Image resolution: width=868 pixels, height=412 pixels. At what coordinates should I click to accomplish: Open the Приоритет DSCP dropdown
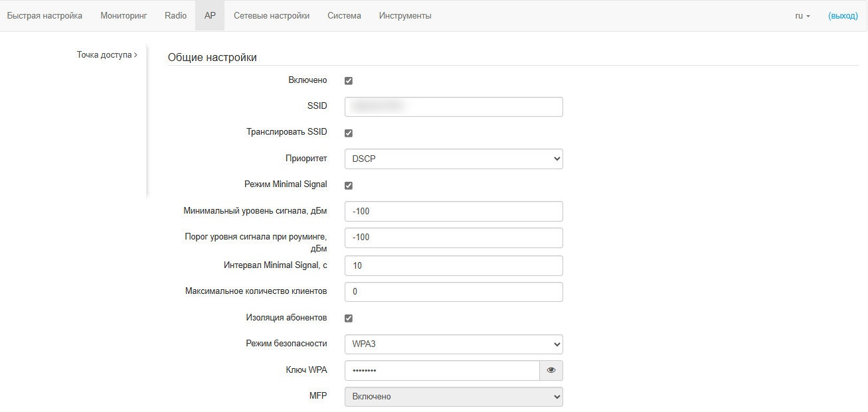tap(454, 159)
